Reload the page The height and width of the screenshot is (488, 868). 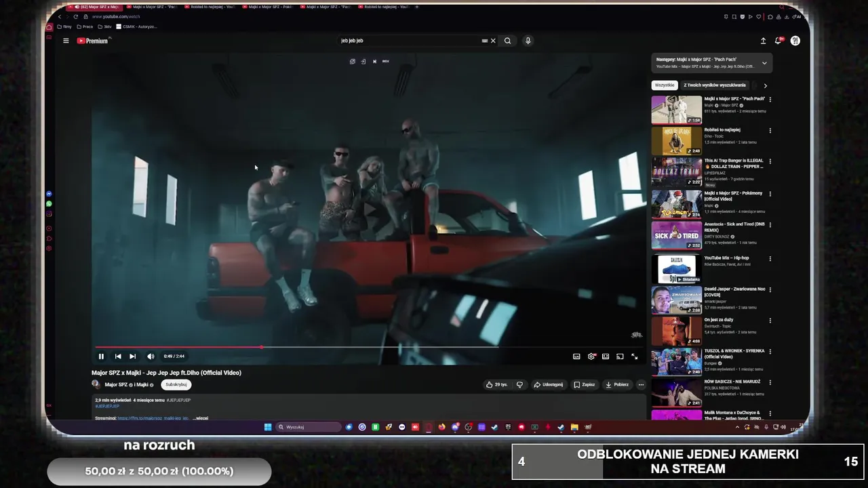[x=75, y=16]
